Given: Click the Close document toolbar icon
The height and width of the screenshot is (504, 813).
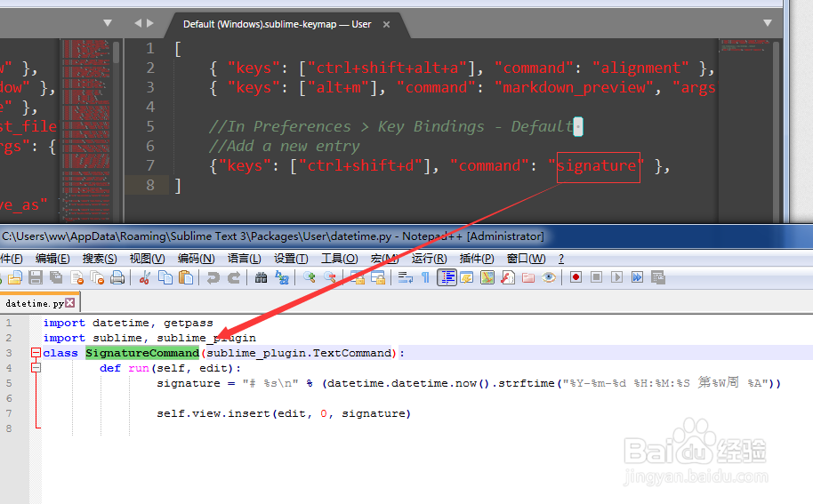Looking at the screenshot, I should 76,277.
